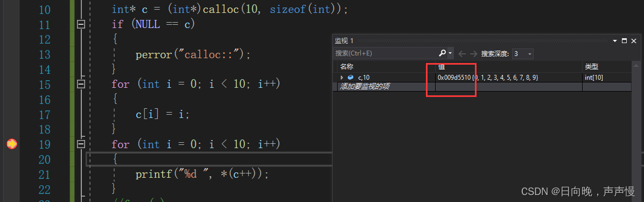Click line number 22
The height and width of the screenshot is (202, 644).
point(44,190)
